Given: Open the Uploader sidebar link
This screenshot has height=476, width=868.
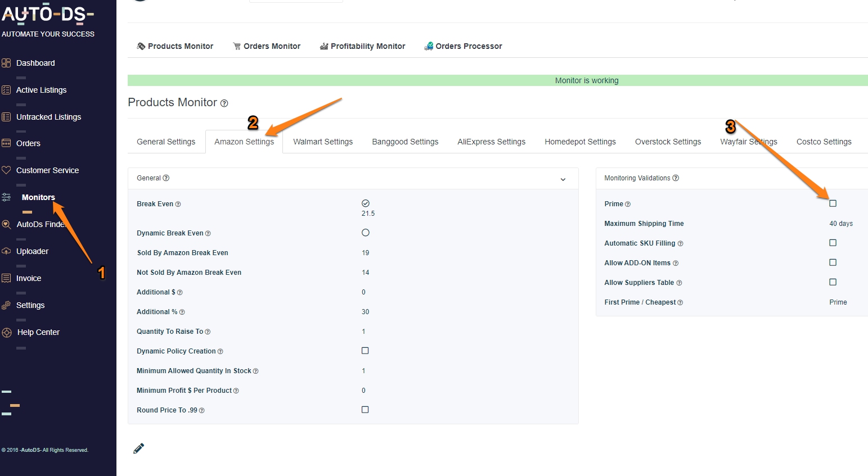Looking at the screenshot, I should coord(32,251).
